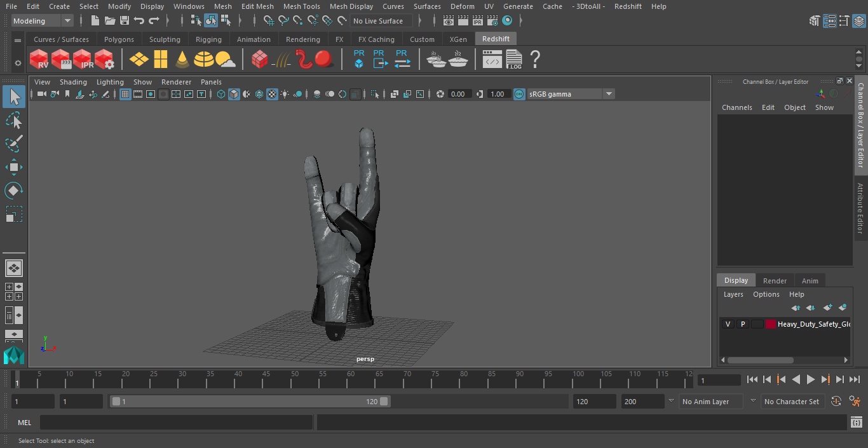Viewport: 868px width, 448px height.
Task: Click the layer red color swatch
Action: point(771,324)
